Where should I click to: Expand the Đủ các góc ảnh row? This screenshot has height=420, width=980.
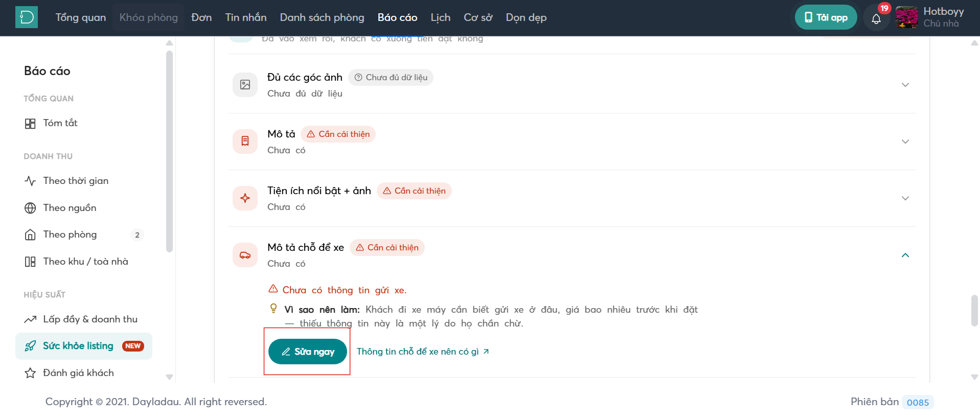[x=905, y=85]
